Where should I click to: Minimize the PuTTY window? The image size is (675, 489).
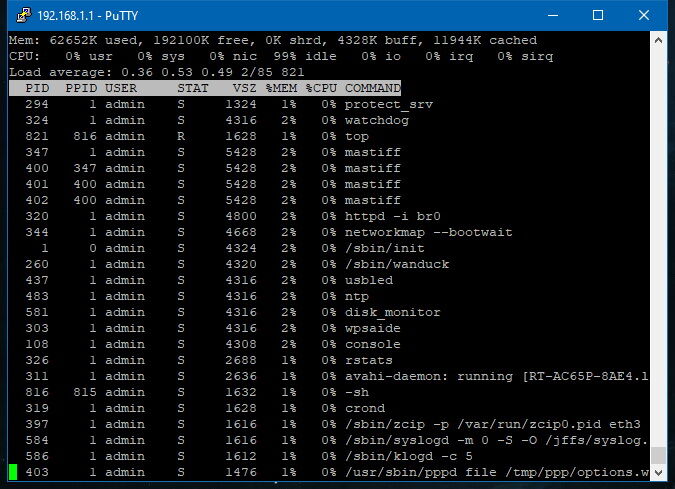(x=553, y=15)
